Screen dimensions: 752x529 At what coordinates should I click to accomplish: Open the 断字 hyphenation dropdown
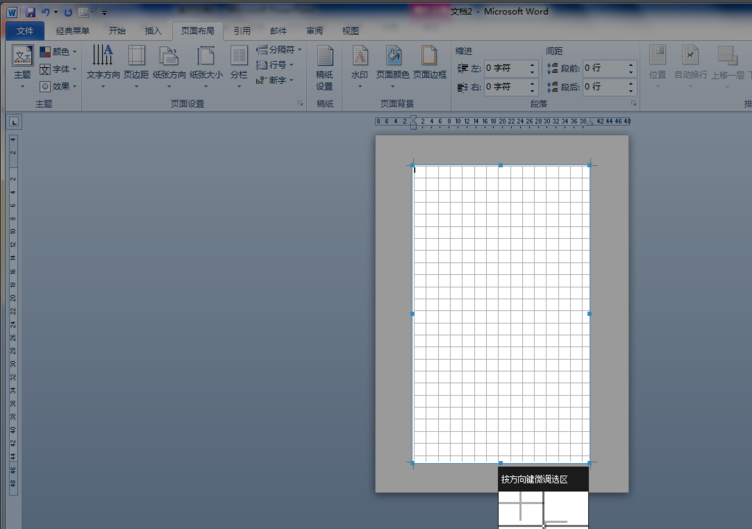click(275, 80)
